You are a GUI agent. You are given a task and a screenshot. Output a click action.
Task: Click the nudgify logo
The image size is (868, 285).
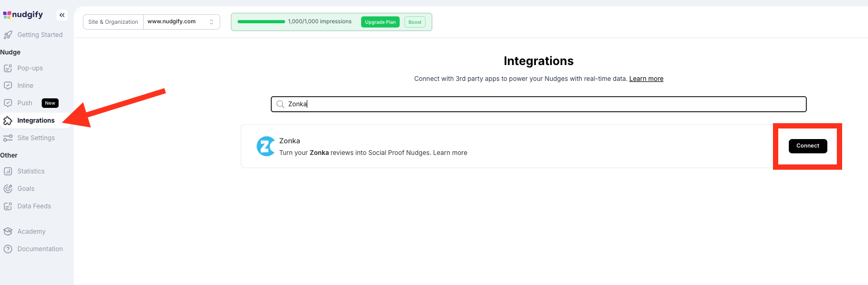pyautogui.click(x=23, y=14)
